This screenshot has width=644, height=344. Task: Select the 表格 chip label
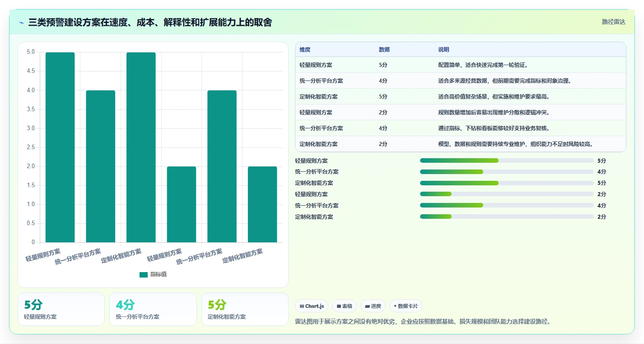(x=347, y=306)
